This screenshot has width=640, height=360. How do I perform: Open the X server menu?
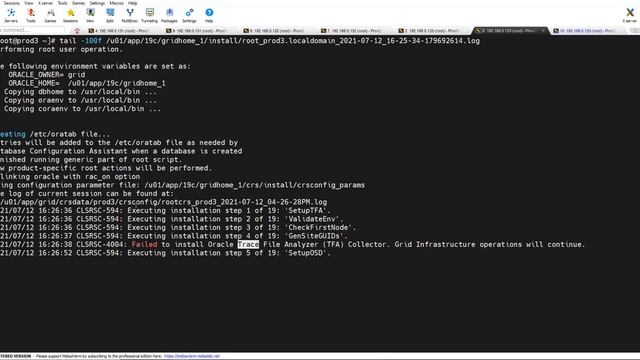click(45, 3)
